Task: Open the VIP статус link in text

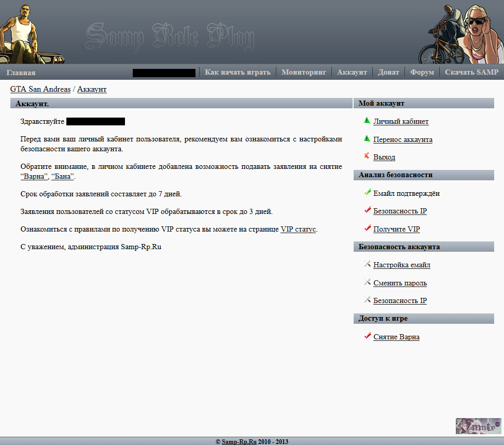Action: (298, 229)
